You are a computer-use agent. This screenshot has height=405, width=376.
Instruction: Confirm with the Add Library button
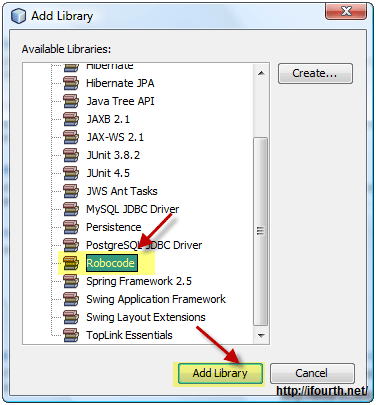point(220,373)
